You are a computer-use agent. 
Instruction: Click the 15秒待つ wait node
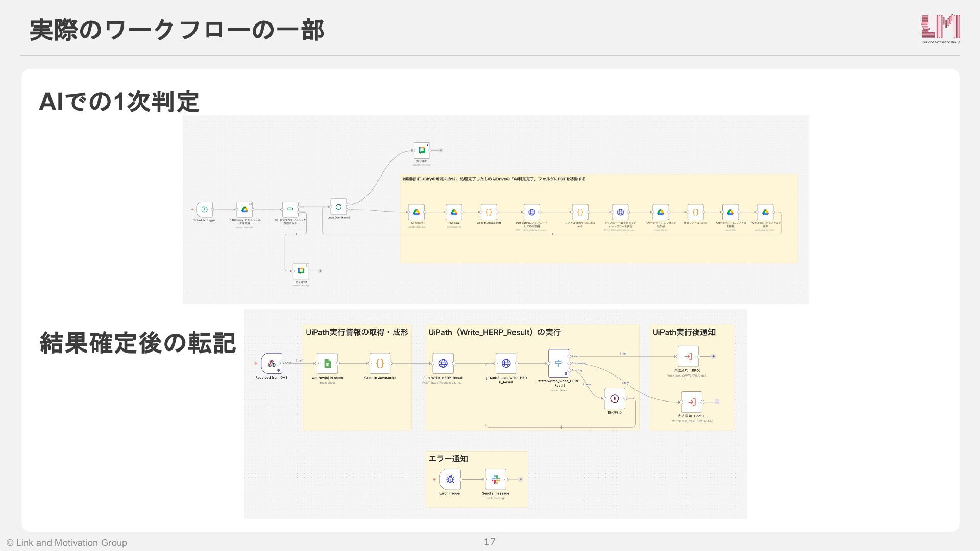point(615,398)
